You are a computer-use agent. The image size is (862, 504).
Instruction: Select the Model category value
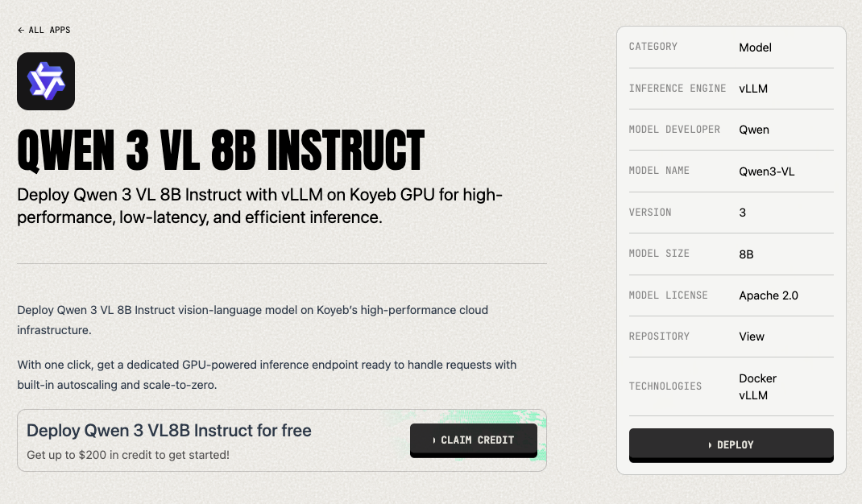[755, 48]
